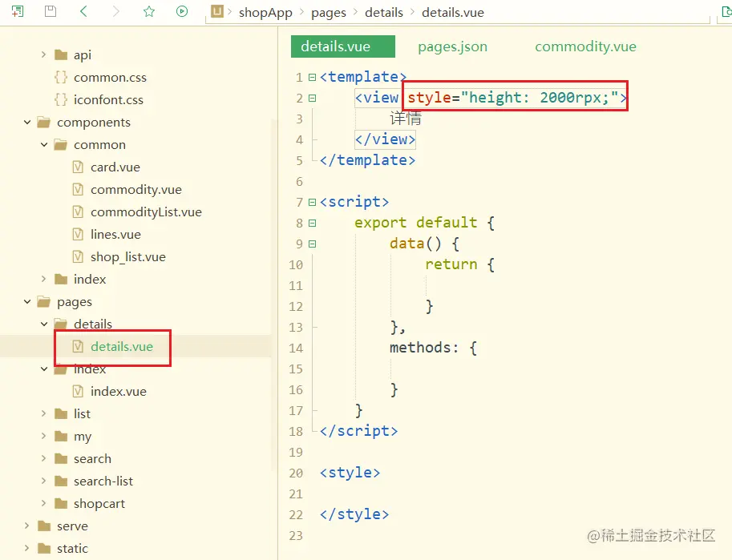Image resolution: width=732 pixels, height=560 pixels.
Task: Collapse the common folder under components
Action: (x=44, y=145)
